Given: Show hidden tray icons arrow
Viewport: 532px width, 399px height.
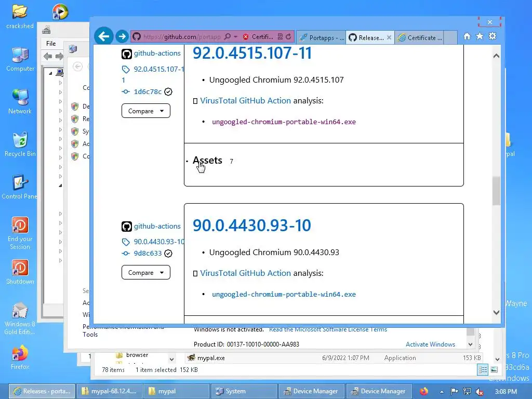Looking at the screenshot, I should point(442,392).
